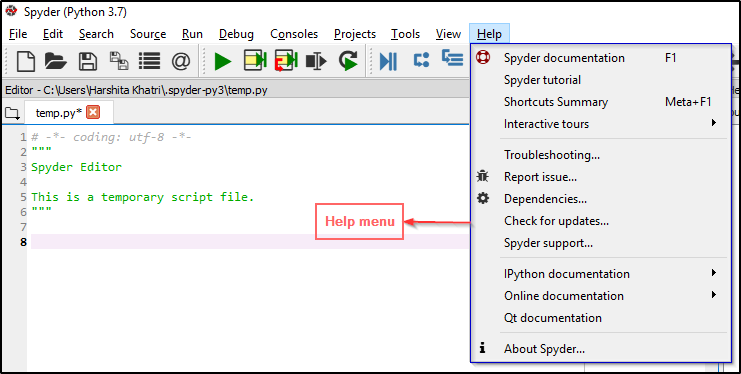Open the File menu
The width and height of the screenshot is (741, 374).
[18, 34]
